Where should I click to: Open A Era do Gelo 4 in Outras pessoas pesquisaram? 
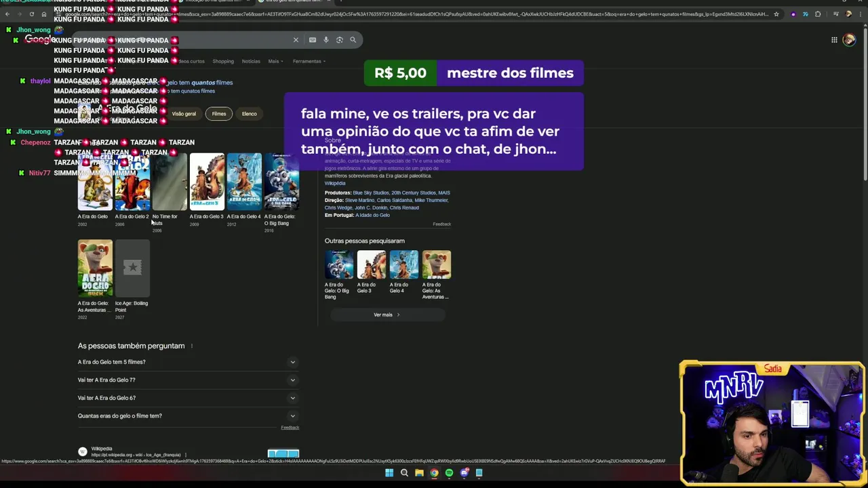coord(404,265)
